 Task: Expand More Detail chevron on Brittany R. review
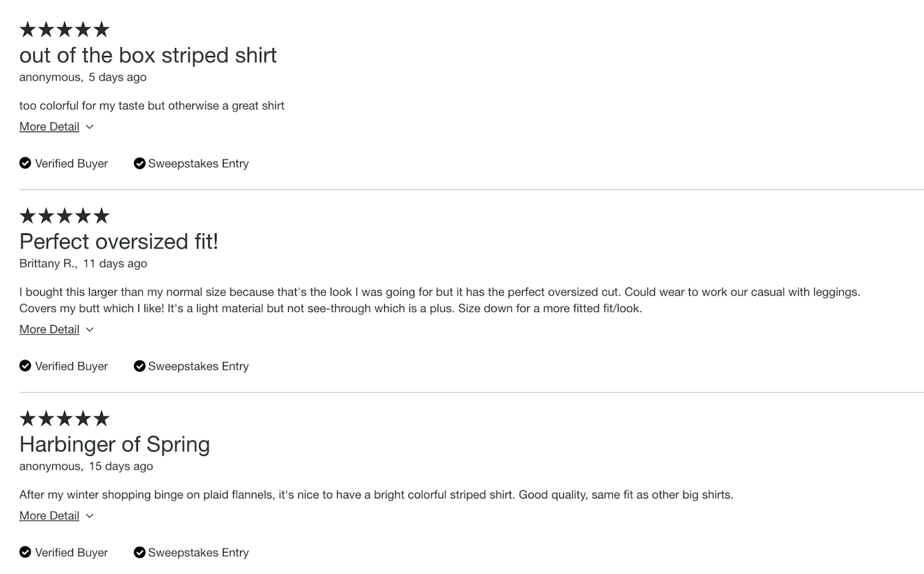[x=90, y=330]
